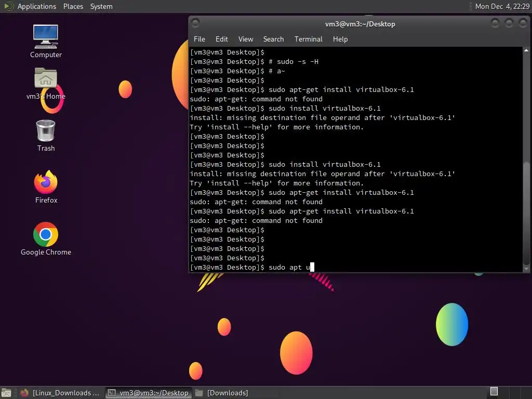Click the workspace switcher square in bottom panel
Viewport: 532px width, 399px height.
(494, 391)
